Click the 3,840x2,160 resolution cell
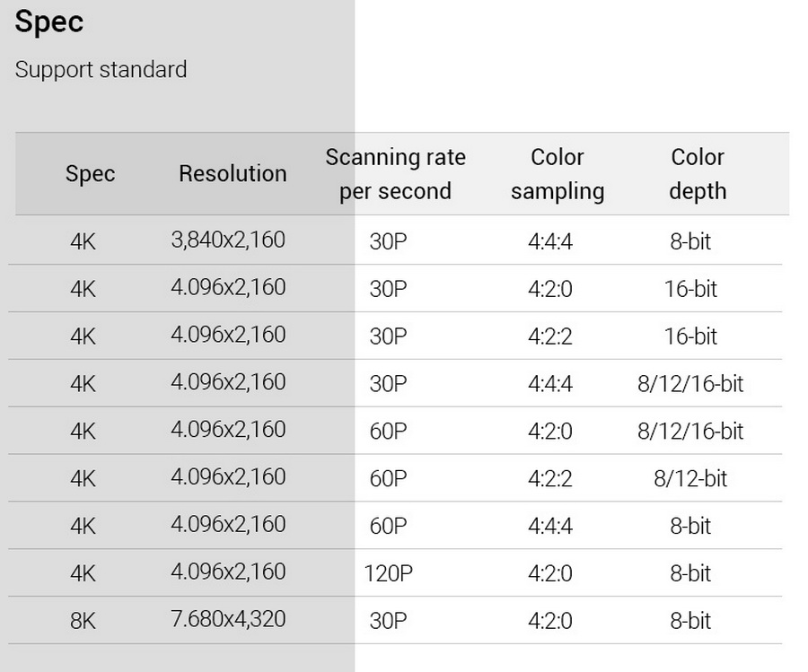This screenshot has height=672, width=808. [x=228, y=240]
